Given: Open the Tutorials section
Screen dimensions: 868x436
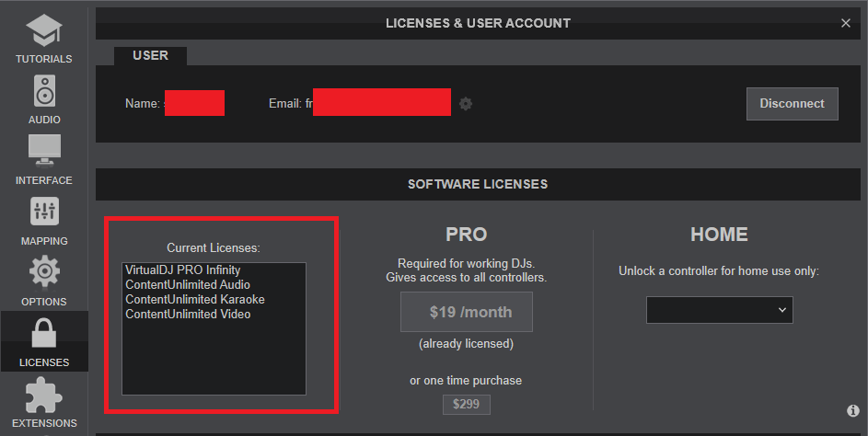Looking at the screenshot, I should tap(44, 39).
